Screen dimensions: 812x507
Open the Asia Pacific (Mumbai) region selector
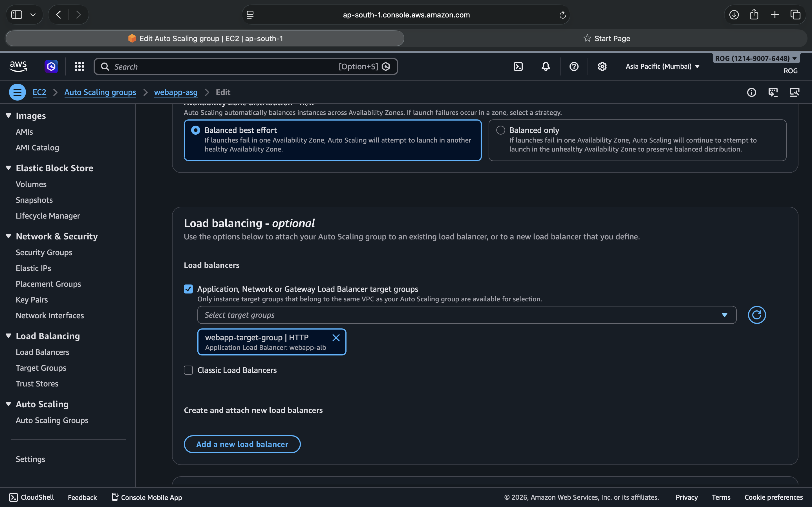coord(662,66)
